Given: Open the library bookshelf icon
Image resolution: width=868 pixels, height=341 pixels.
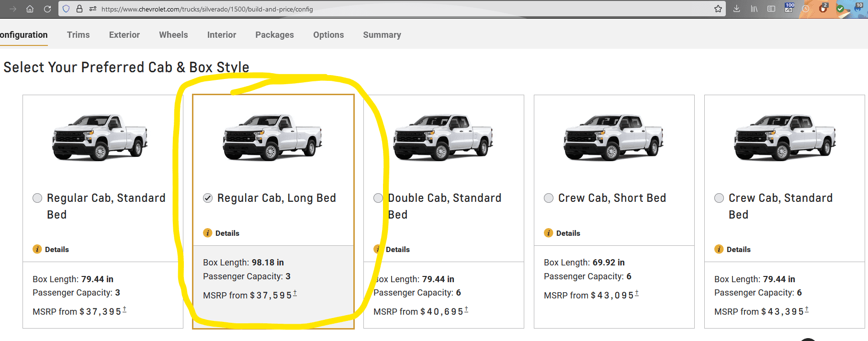Looking at the screenshot, I should pyautogui.click(x=754, y=9).
